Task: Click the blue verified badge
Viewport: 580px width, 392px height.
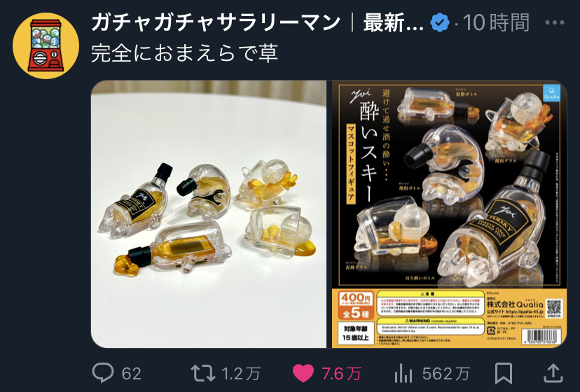Action: (x=440, y=23)
